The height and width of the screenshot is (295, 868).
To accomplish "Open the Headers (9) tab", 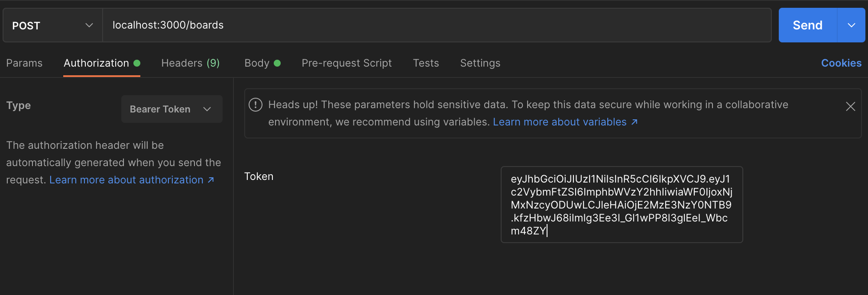I will pyautogui.click(x=190, y=63).
